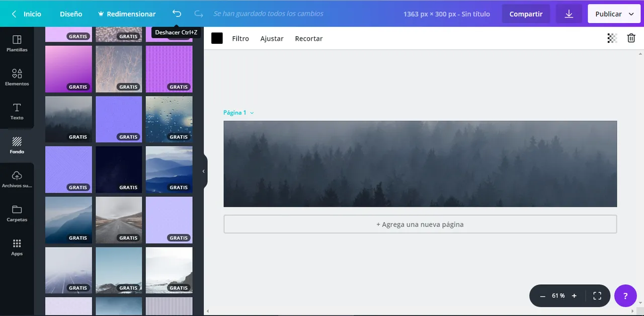Collapse the side panel with the arrow handle
This screenshot has width=644, height=316.
pos(204,171)
